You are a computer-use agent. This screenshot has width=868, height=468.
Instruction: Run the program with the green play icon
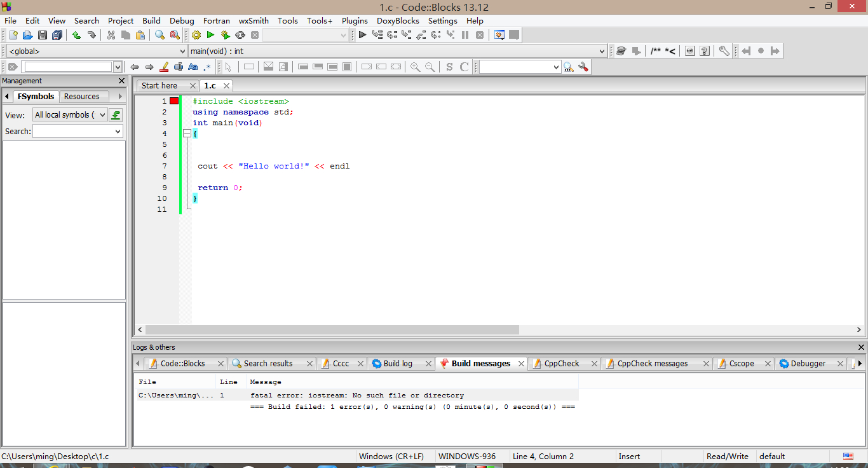point(210,35)
